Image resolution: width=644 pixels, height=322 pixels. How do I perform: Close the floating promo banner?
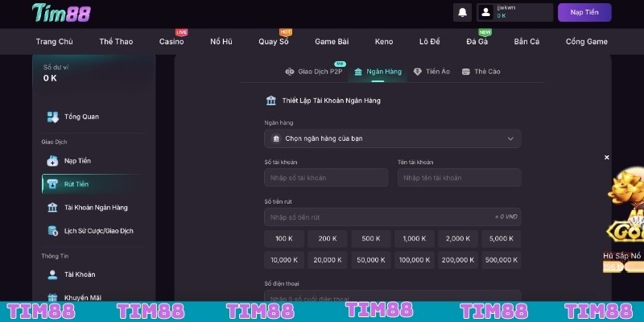[x=607, y=158]
